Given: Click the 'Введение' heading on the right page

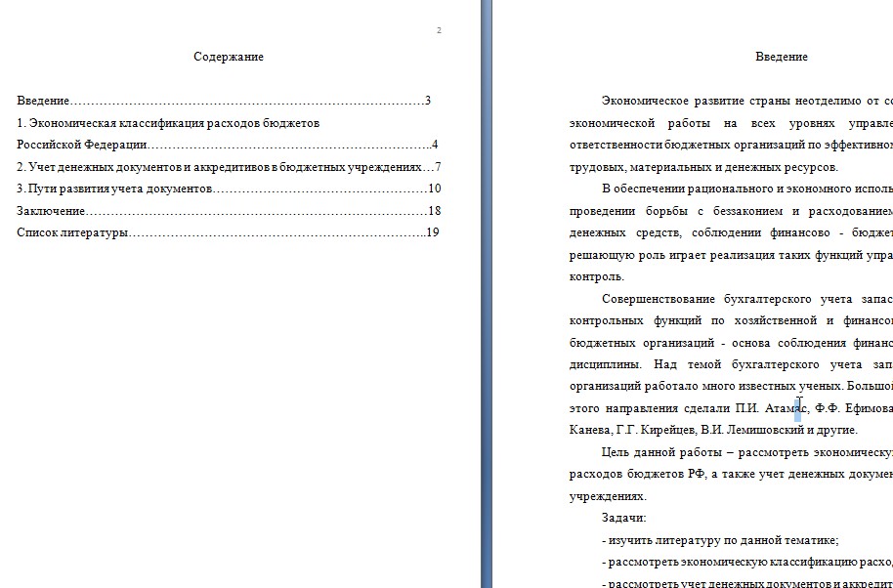Looking at the screenshot, I should coord(782,57).
